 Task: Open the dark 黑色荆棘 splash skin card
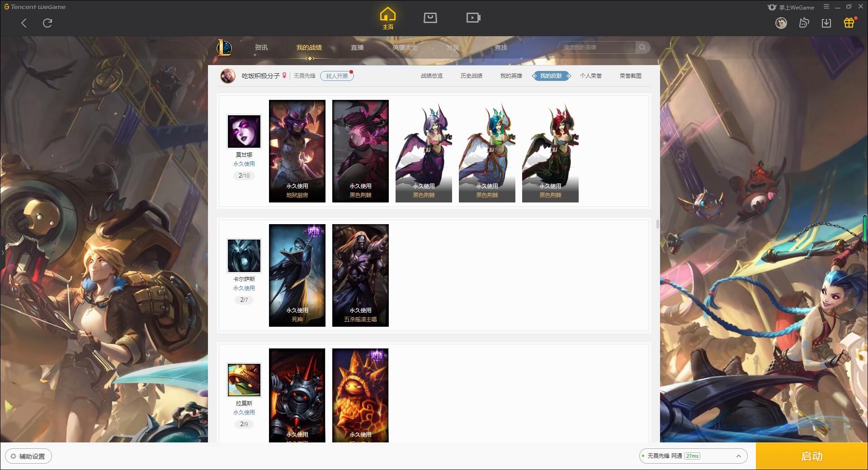(x=360, y=151)
